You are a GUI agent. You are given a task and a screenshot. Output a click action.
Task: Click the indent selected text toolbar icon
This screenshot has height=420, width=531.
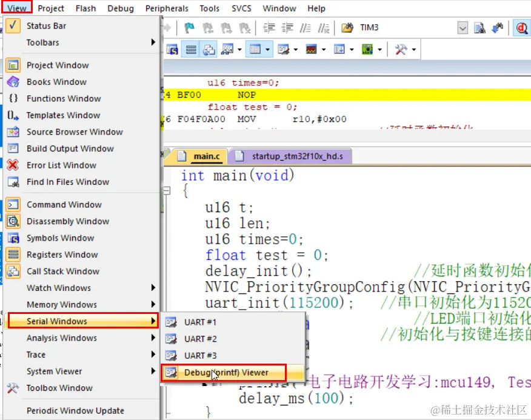coord(269,28)
